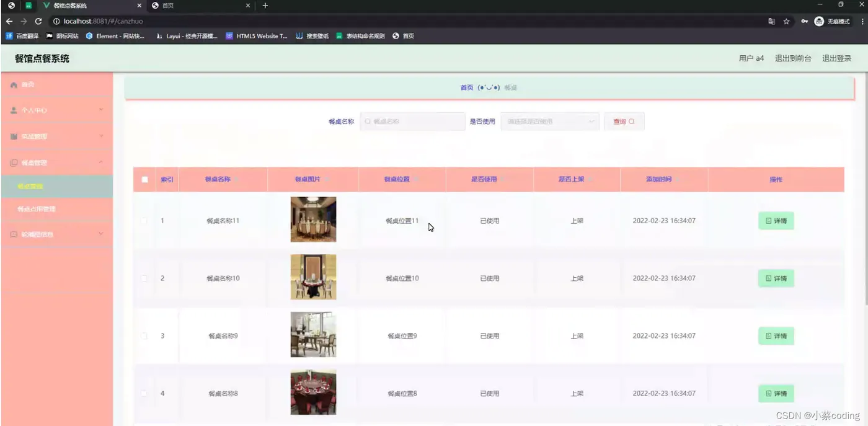This screenshot has height=426, width=868.
Task: Open the Layui bookmark
Action: (187, 36)
